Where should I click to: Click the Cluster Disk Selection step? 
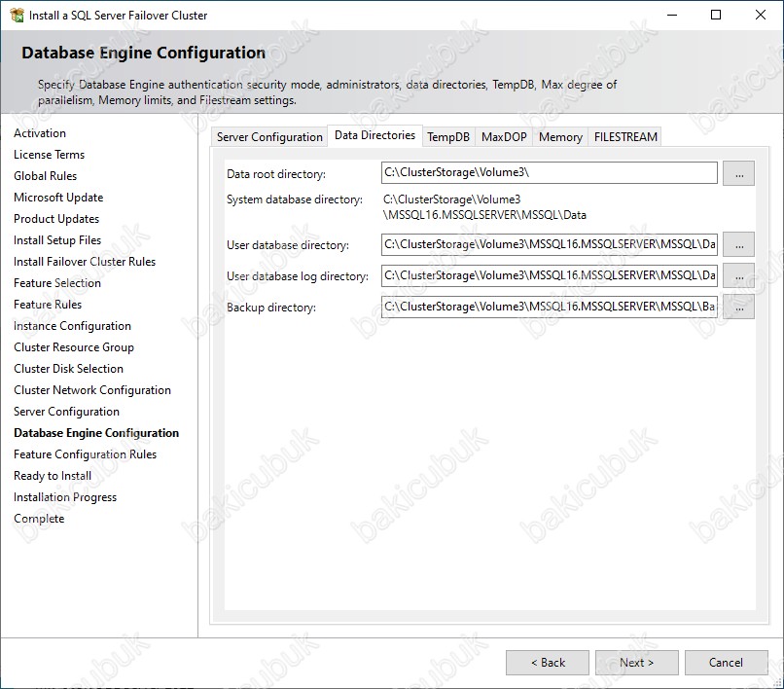coord(68,369)
